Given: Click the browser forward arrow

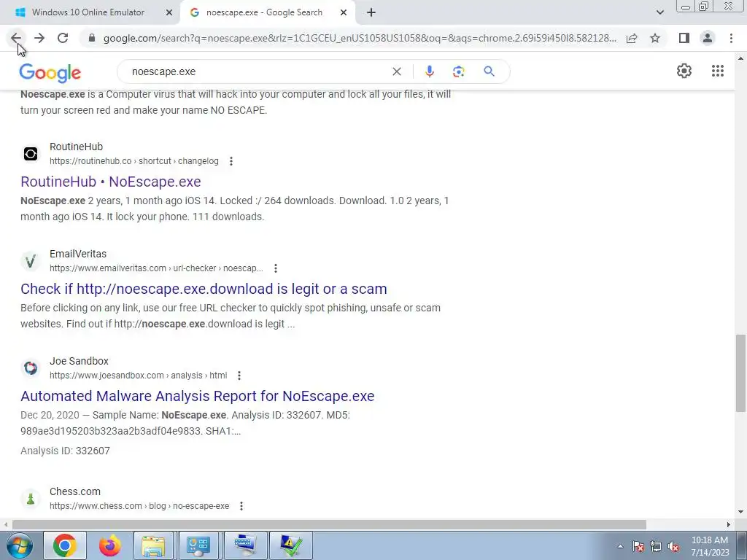Looking at the screenshot, I should 39,38.
